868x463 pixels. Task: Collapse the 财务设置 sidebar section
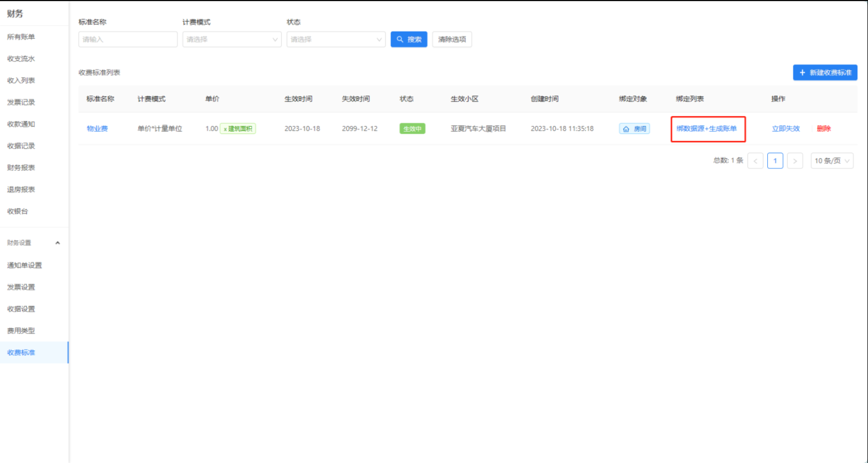(57, 243)
